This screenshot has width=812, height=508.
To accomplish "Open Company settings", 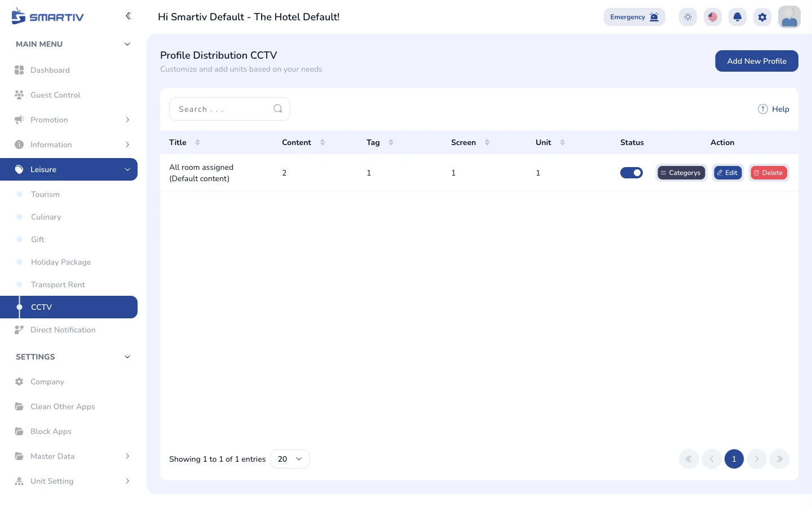I will coord(69,382).
